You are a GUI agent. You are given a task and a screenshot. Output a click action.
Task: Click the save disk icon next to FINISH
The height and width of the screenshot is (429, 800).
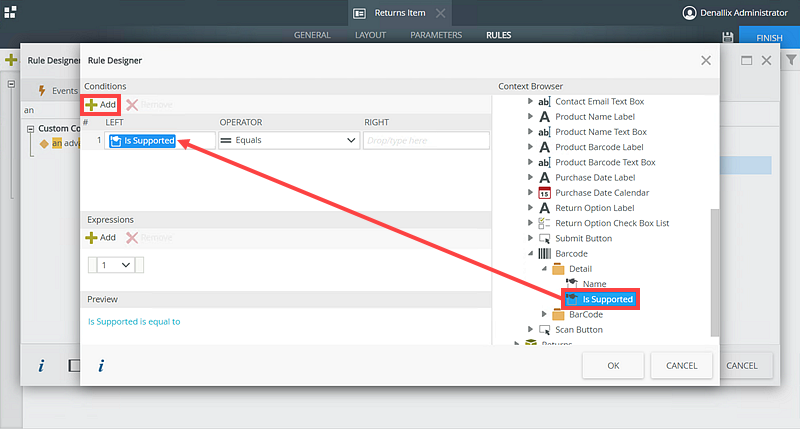(728, 37)
